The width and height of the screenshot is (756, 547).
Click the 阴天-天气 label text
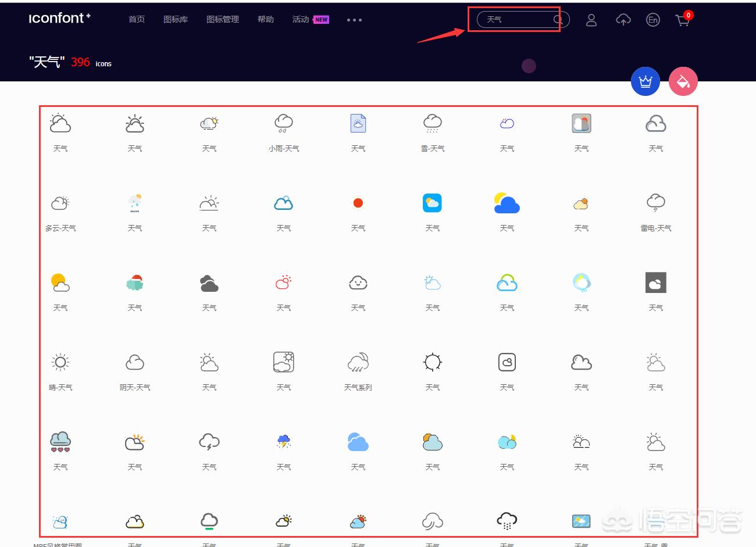[135, 388]
